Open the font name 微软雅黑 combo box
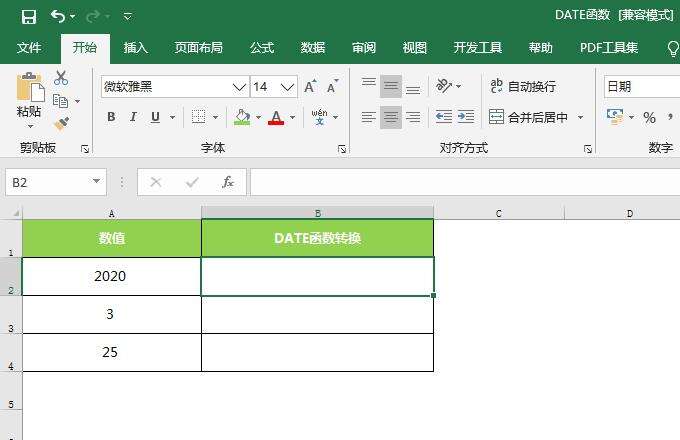Image resolution: width=680 pixels, height=440 pixels. [x=175, y=87]
